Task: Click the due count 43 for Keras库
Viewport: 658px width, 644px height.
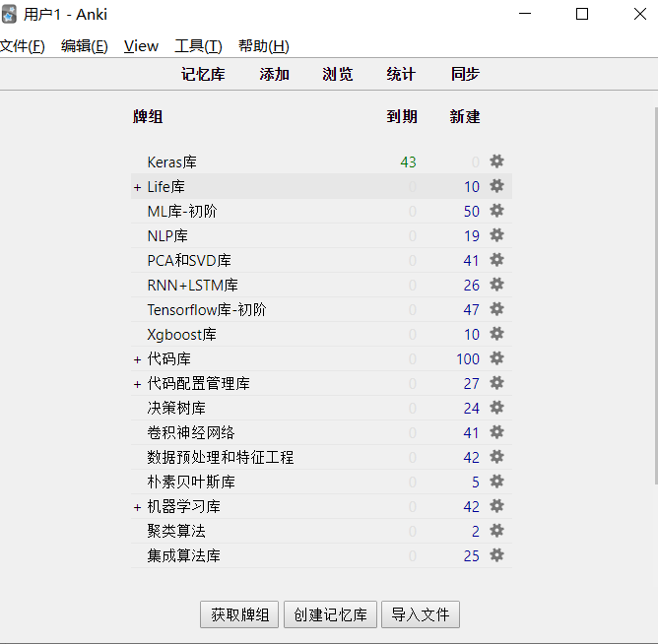Action: (408, 162)
